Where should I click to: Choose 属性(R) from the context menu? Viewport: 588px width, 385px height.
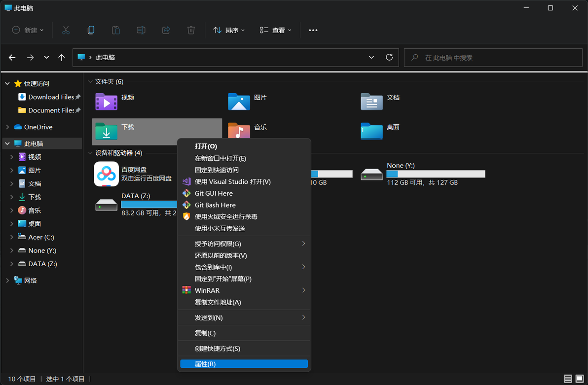(244, 364)
